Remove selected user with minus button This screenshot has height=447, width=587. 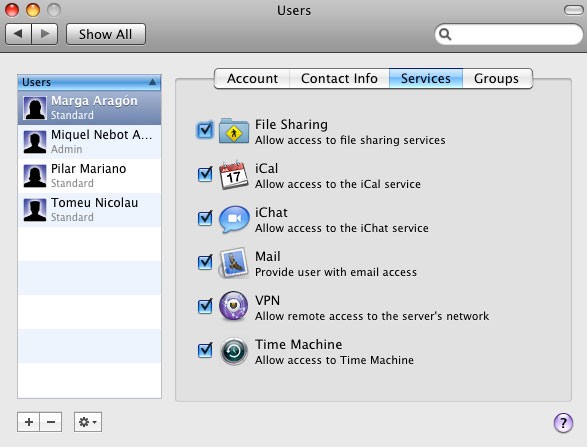coord(51,422)
